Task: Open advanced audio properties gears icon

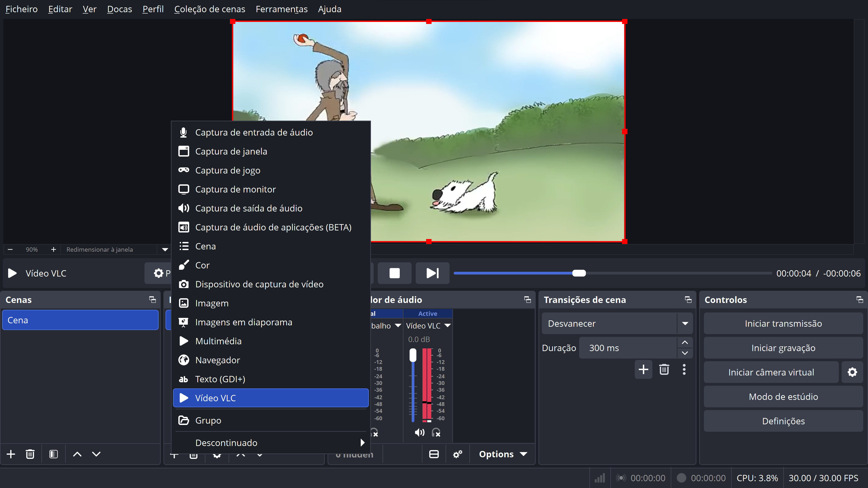Action: pos(457,454)
